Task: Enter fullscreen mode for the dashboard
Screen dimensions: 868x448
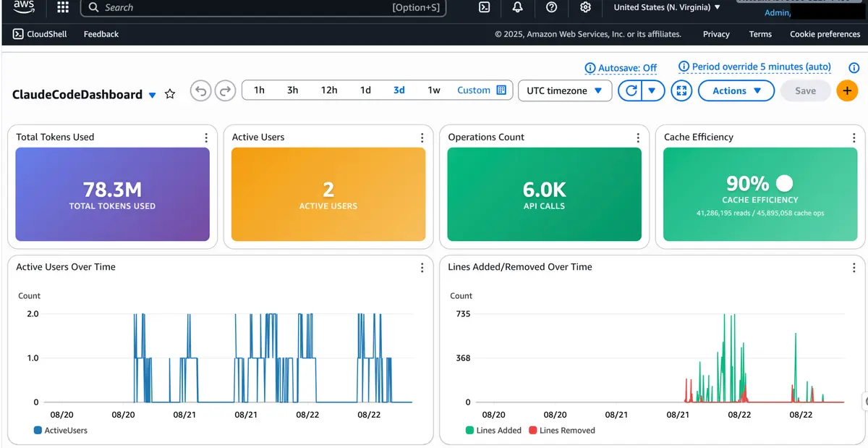Action: coord(681,90)
